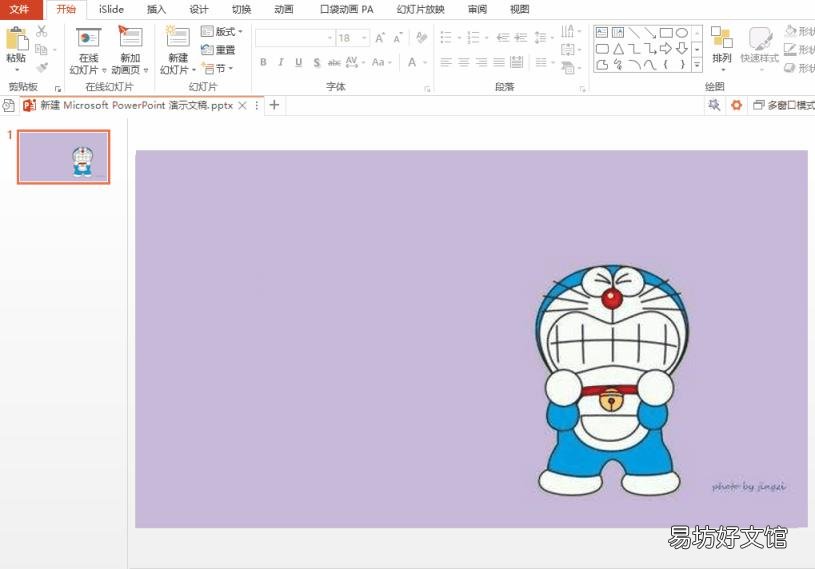Screen dimensions: 815x569
Task: Click the increase indent icon
Action: (521, 37)
